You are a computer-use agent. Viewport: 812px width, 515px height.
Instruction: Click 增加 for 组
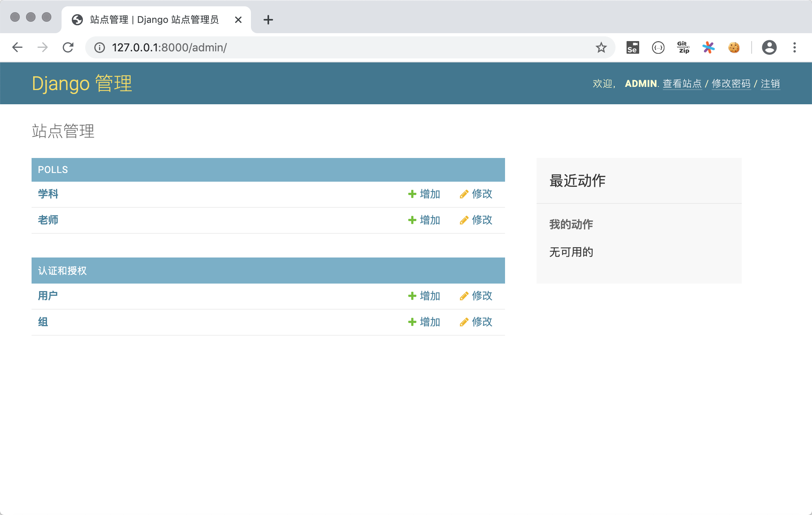pos(425,322)
